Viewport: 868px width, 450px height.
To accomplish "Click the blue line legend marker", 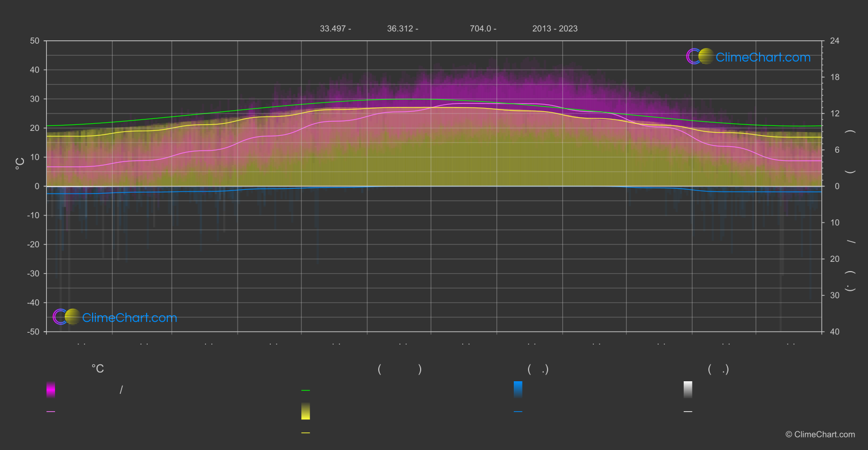I will pyautogui.click(x=518, y=412).
